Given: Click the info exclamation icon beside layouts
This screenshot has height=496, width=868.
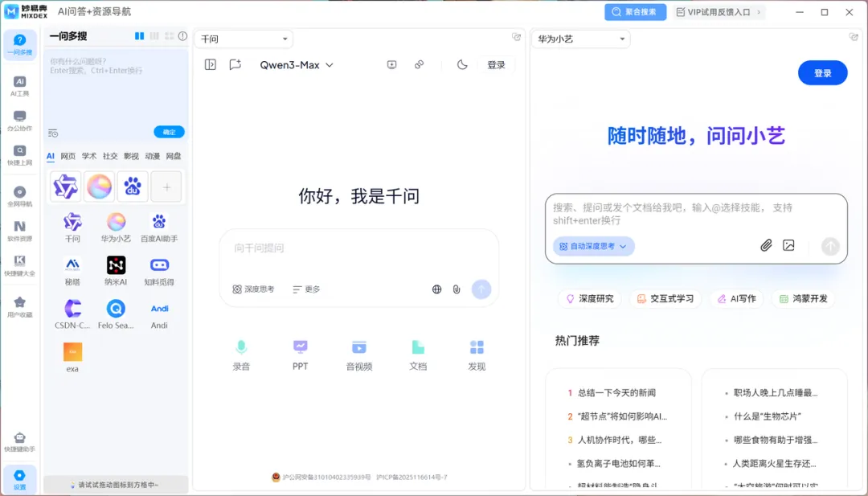Looking at the screenshot, I should (x=182, y=36).
